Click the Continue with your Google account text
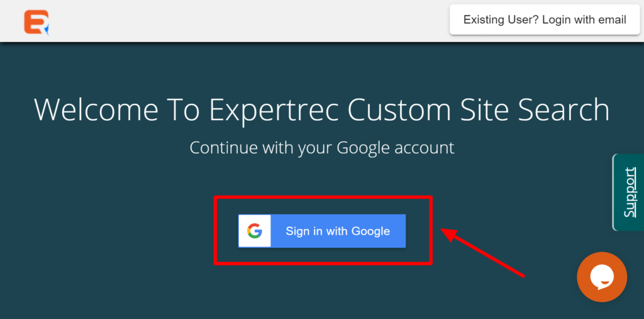 322,148
